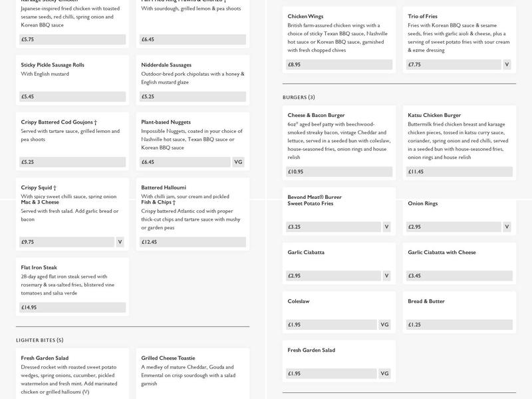Click the V badge on Trio of Fries
The width and height of the screenshot is (532, 399).
point(507,65)
